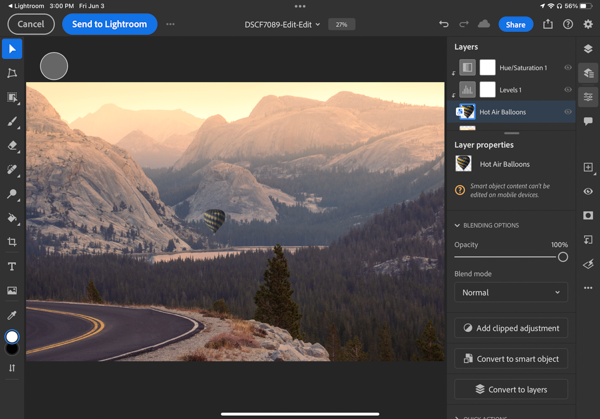The width and height of the screenshot is (600, 419).
Task: Click the filters and adjustments icon
Action: 588,264
